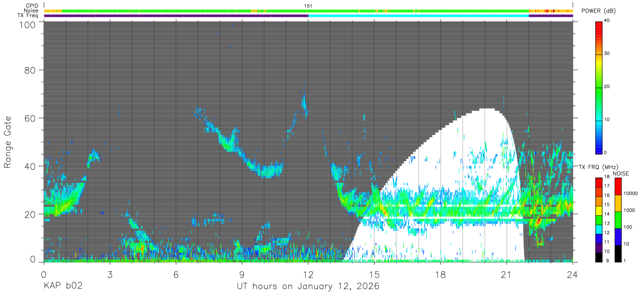Click the "POWER (dB)" colorbar title
This screenshot has height=297, width=644.
598,11
